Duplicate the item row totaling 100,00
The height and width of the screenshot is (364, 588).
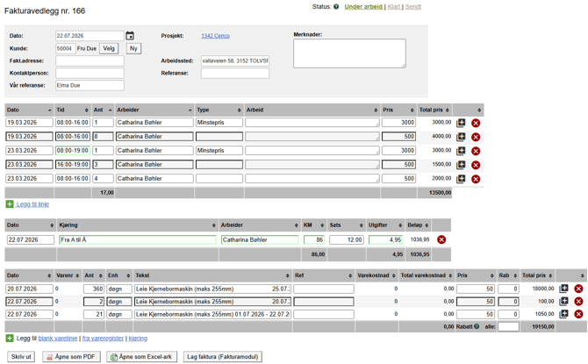563,301
